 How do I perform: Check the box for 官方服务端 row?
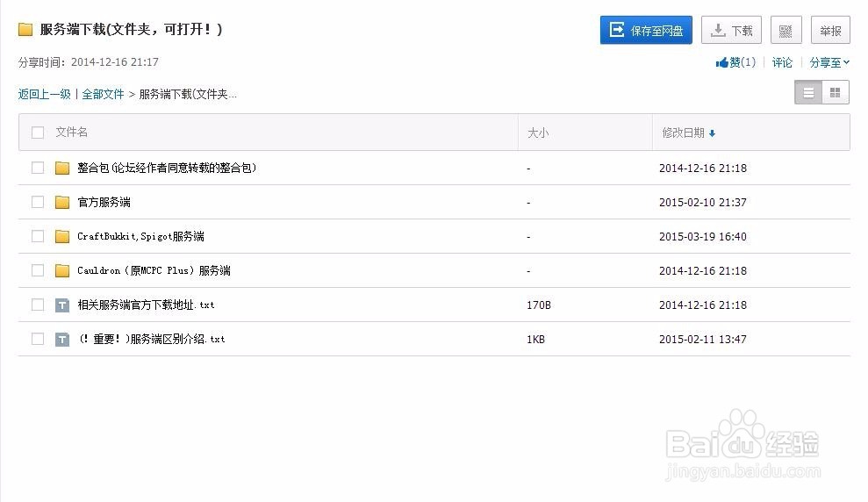point(38,202)
